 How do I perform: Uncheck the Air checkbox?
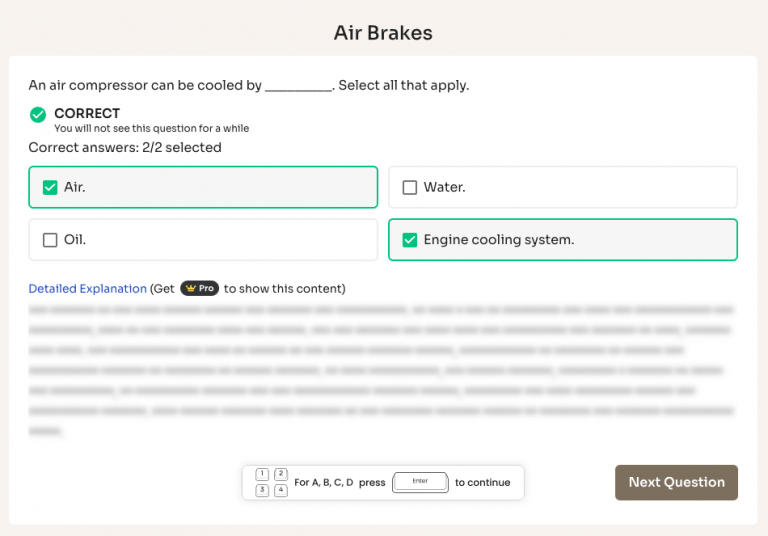pyautogui.click(x=50, y=187)
